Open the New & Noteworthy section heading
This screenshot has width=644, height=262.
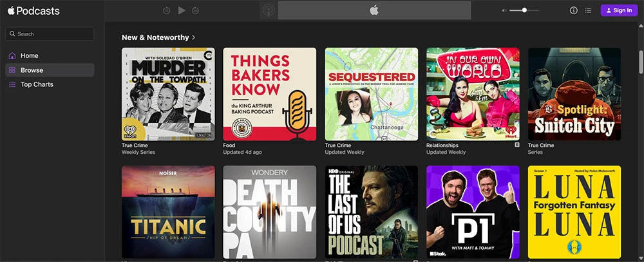tap(155, 37)
